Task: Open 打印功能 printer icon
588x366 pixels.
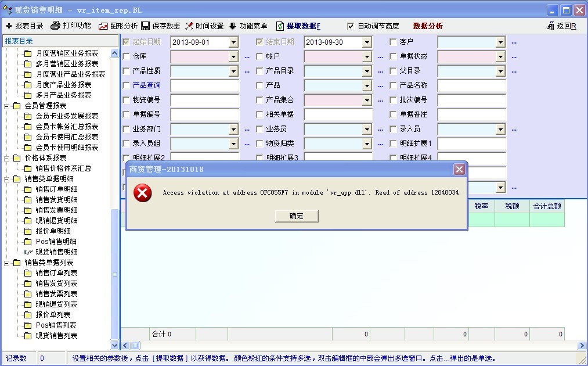Action: 55,26
